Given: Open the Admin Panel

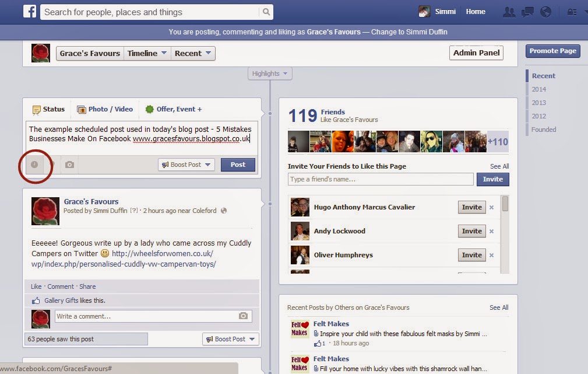Looking at the screenshot, I should (x=476, y=53).
